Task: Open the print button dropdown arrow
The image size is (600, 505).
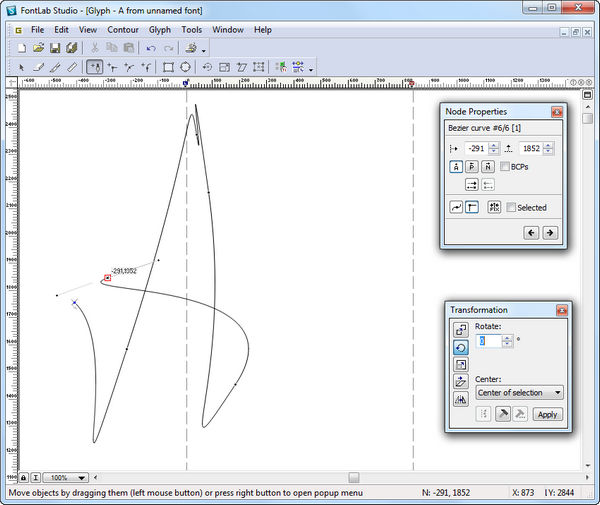Action: tap(204, 49)
